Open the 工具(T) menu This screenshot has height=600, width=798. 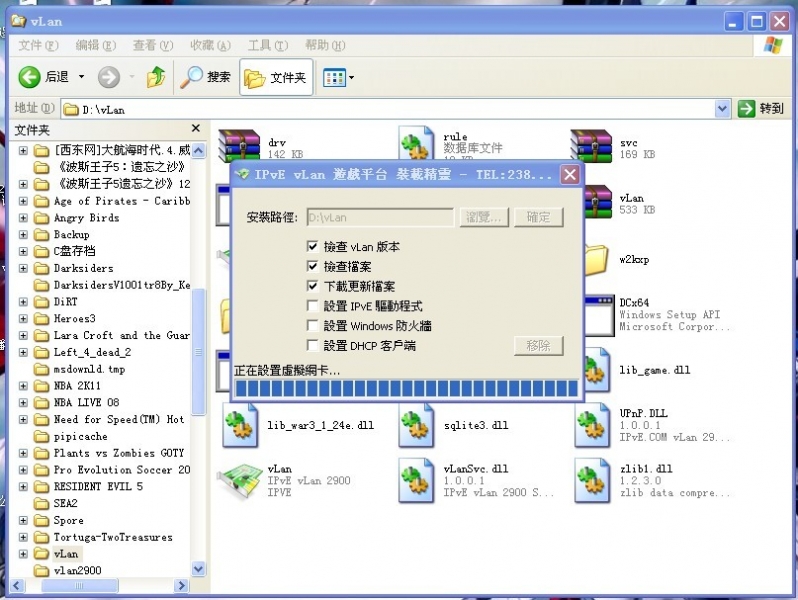click(x=268, y=45)
